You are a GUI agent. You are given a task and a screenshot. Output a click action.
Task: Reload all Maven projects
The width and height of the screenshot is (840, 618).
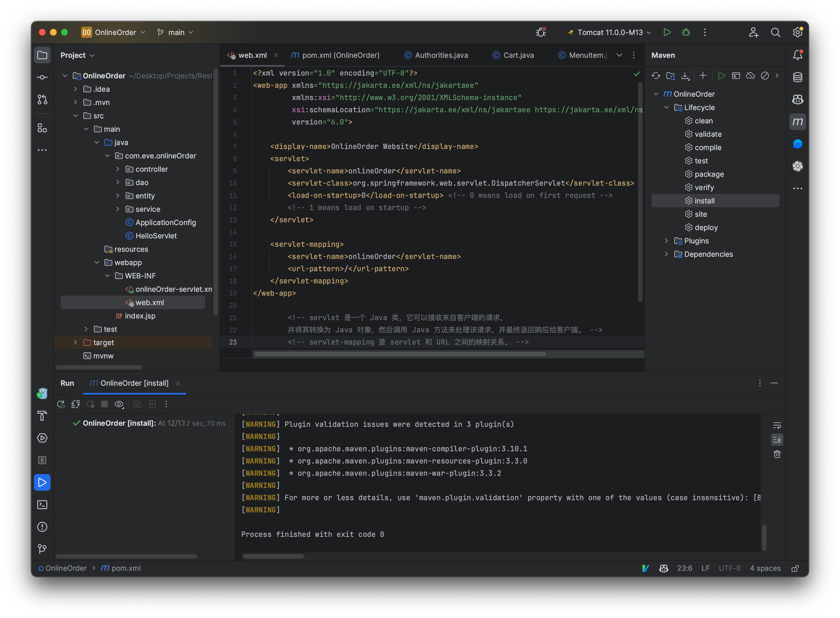click(x=655, y=76)
